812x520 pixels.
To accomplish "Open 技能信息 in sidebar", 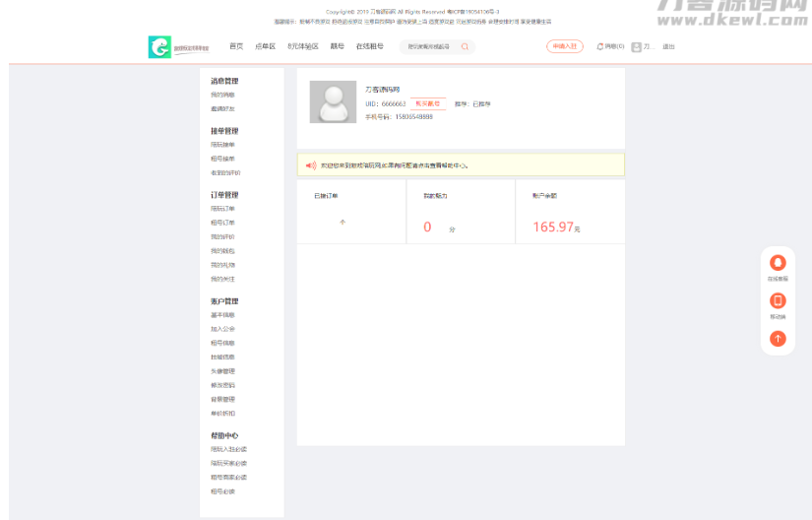I will pyautogui.click(x=222, y=357).
